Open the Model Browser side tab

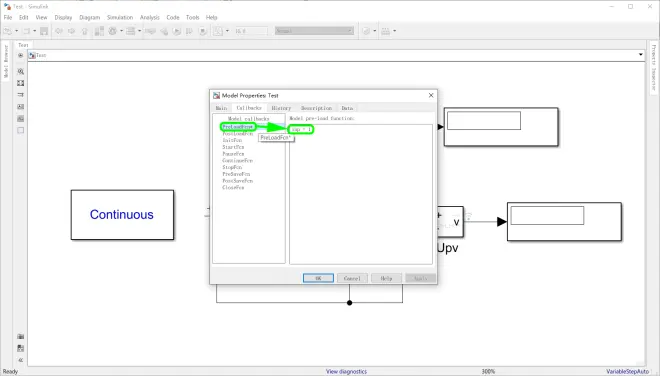tap(6, 61)
